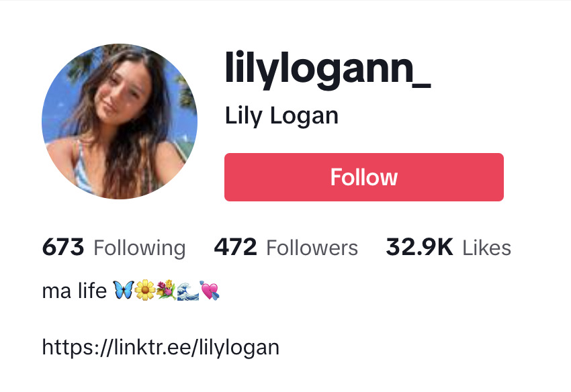Open the 673 following count
This screenshot has height=392, width=571.
click(x=63, y=248)
